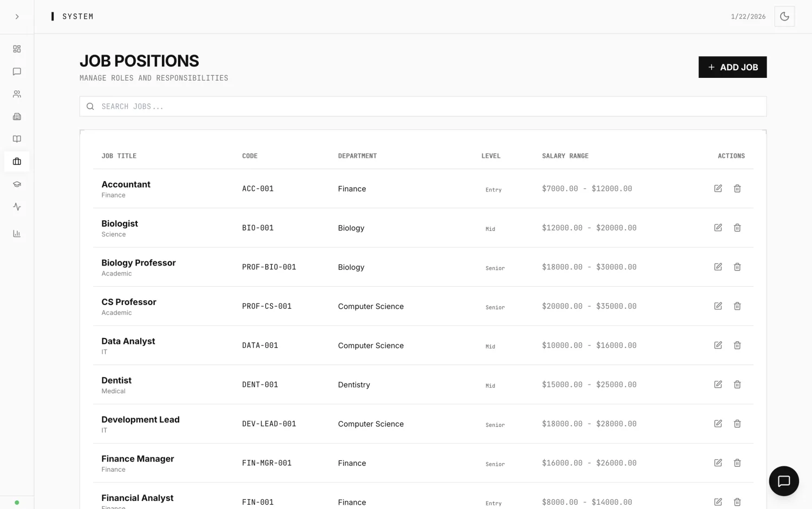Click the $20000.00 - $35000.00 salary range

589,306
